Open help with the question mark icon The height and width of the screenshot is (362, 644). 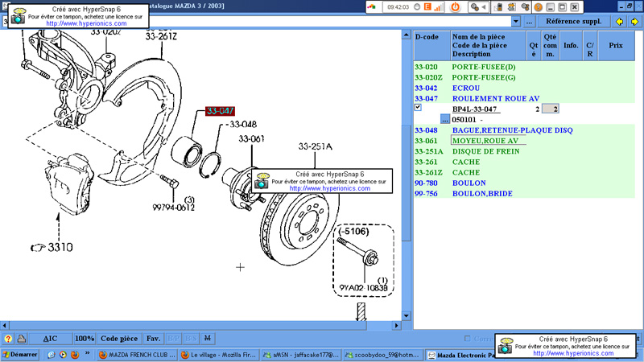(8, 339)
